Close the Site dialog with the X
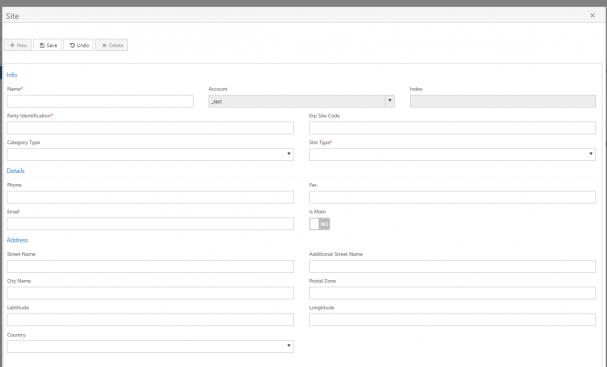This screenshot has width=607, height=367. pyautogui.click(x=592, y=15)
